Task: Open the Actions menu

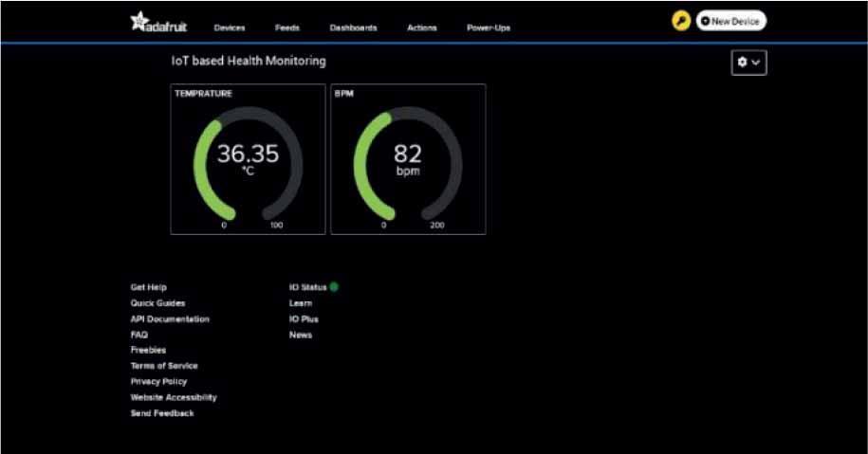Action: pos(422,28)
